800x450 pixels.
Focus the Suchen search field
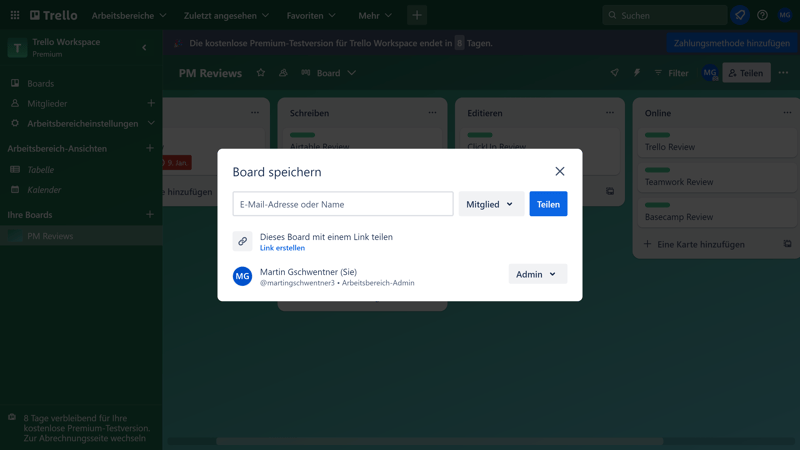click(x=665, y=15)
